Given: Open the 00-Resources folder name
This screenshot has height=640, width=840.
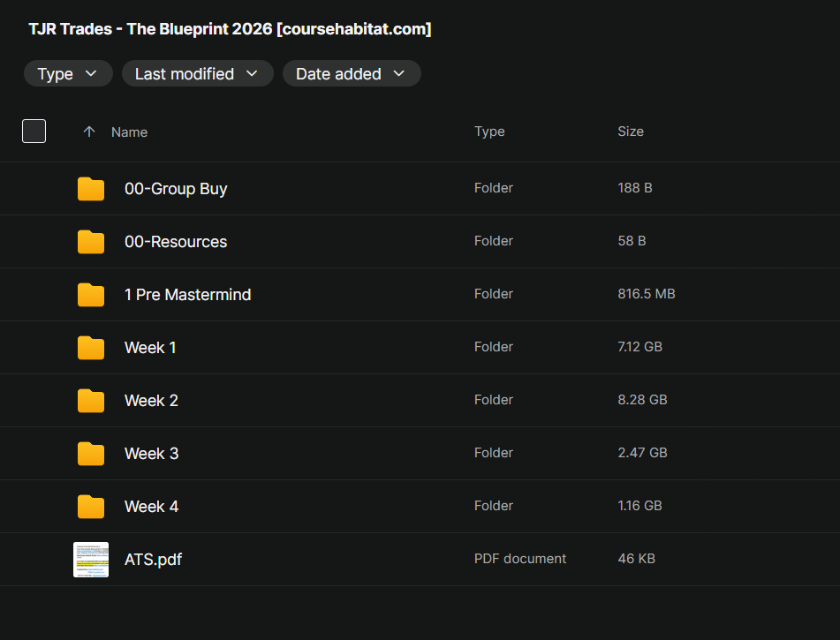Looking at the screenshot, I should (176, 242).
